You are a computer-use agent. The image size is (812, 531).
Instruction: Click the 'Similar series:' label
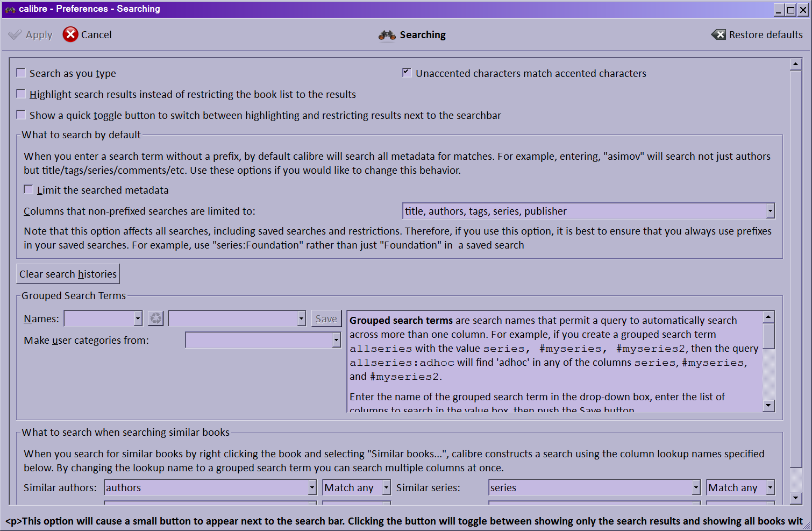[x=428, y=487]
